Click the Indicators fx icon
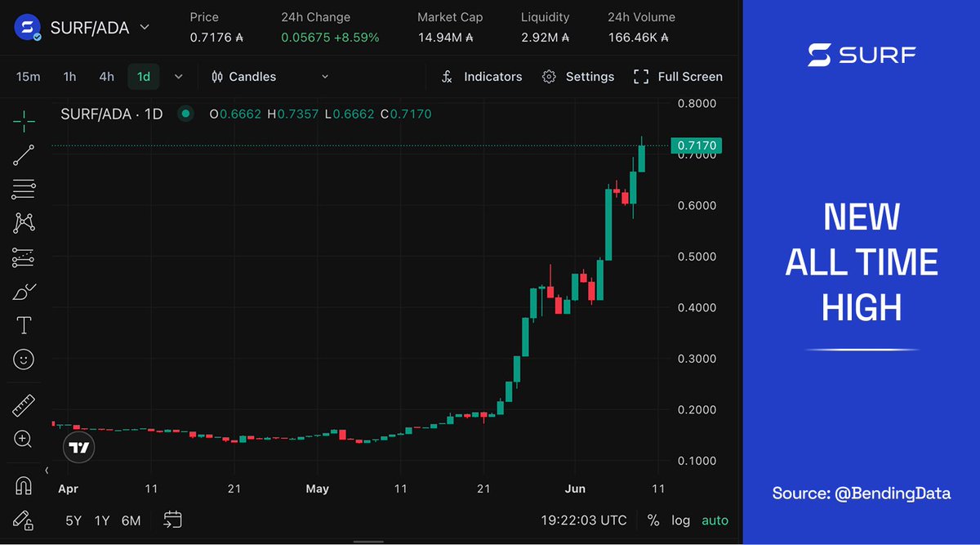The width and height of the screenshot is (980, 545). pyautogui.click(x=447, y=77)
